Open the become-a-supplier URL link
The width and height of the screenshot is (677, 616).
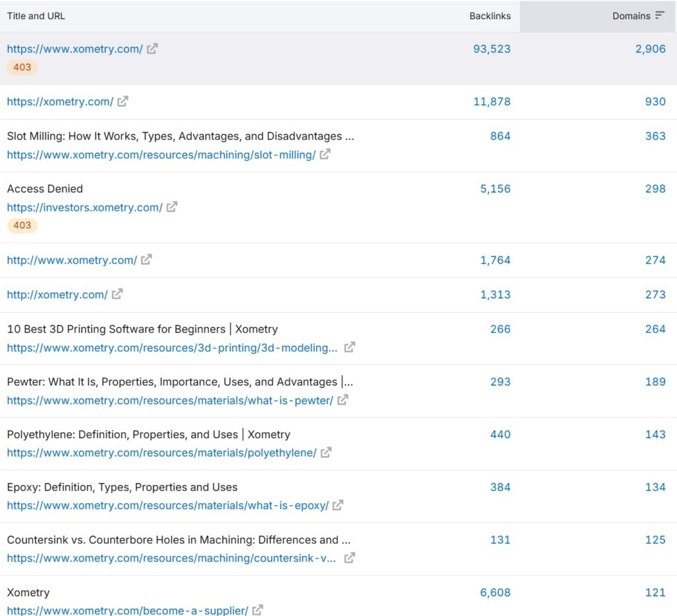(128, 611)
